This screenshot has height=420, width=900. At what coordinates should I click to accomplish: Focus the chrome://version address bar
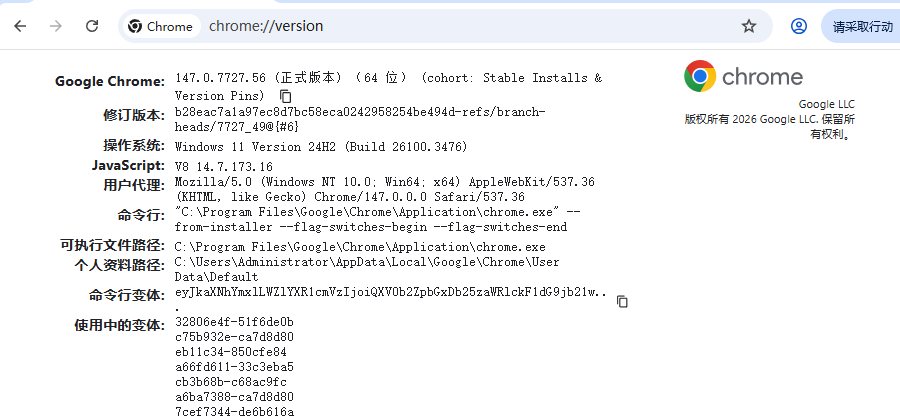pos(450,26)
